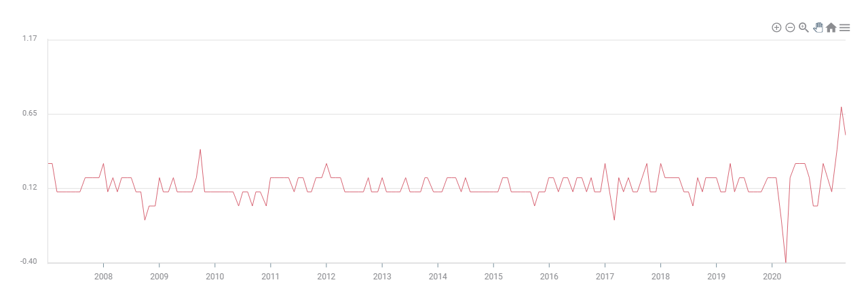Image resolution: width=868 pixels, height=293 pixels.
Task: Open the chart hamburger menu
Action: pos(845,28)
